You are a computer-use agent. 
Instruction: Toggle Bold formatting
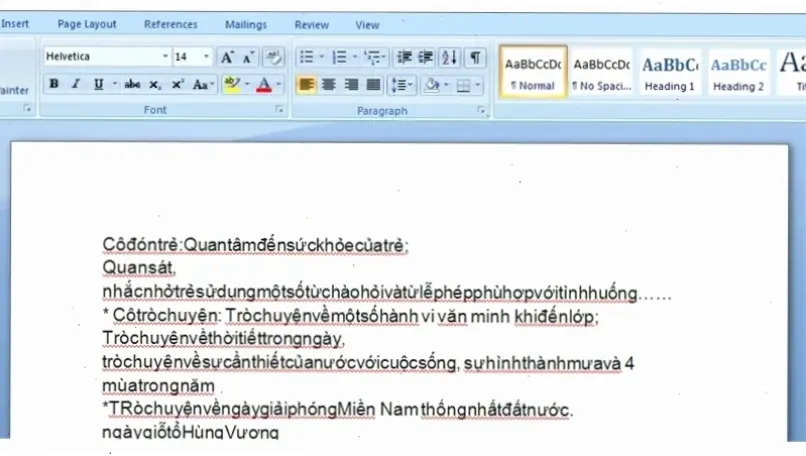pos(54,84)
